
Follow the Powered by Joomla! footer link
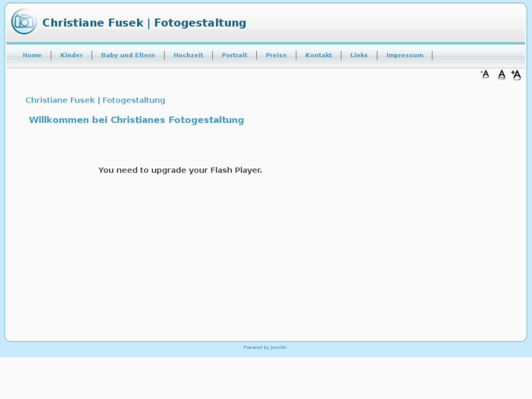click(266, 347)
